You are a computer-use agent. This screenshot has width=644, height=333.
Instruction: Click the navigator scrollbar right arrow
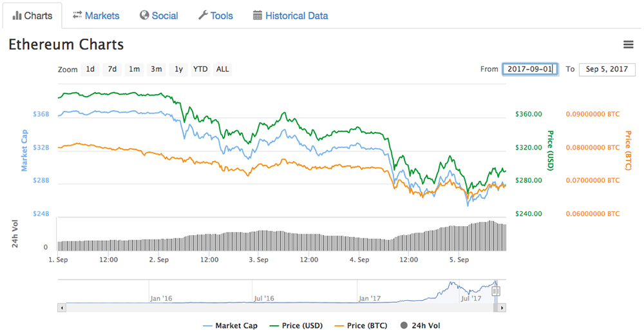coord(502,307)
